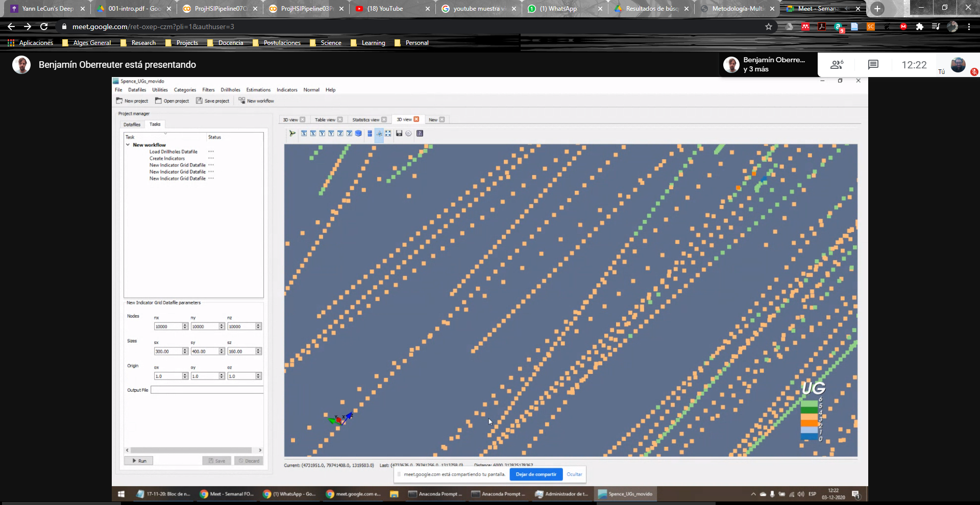Open the Estimations menu

point(258,90)
